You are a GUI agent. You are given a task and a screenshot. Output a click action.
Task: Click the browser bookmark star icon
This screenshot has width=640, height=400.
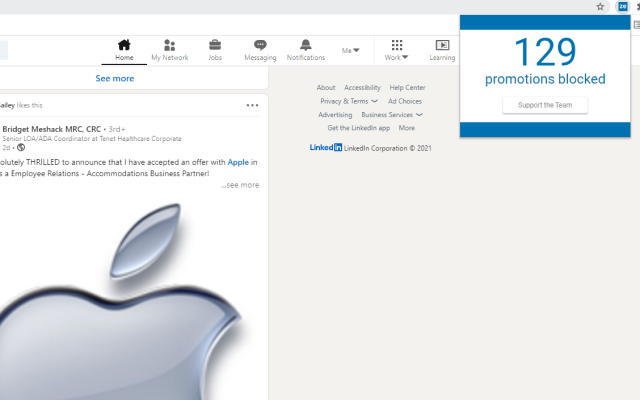tap(600, 7)
